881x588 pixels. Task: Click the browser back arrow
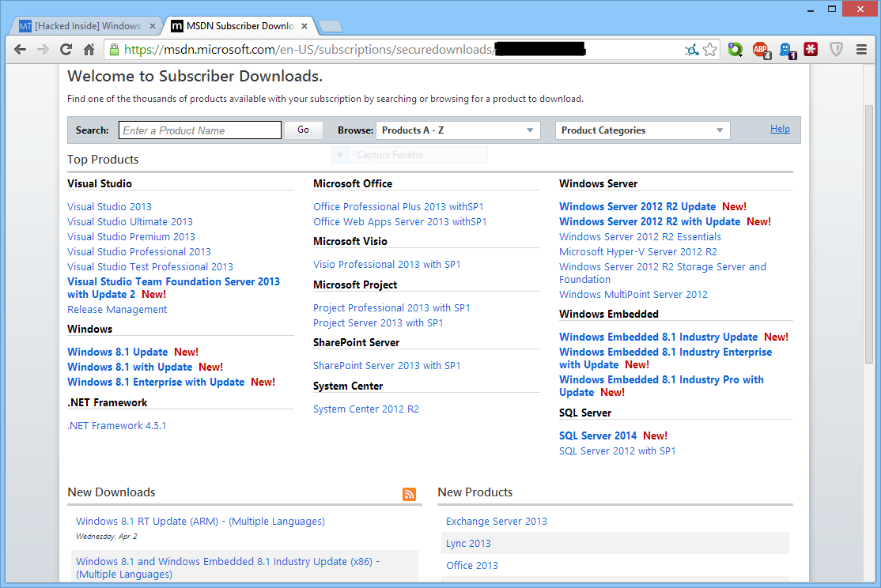[21, 50]
